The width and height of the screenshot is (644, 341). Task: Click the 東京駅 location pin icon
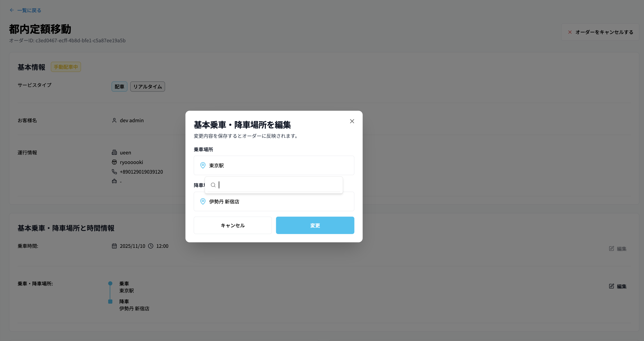(203, 165)
